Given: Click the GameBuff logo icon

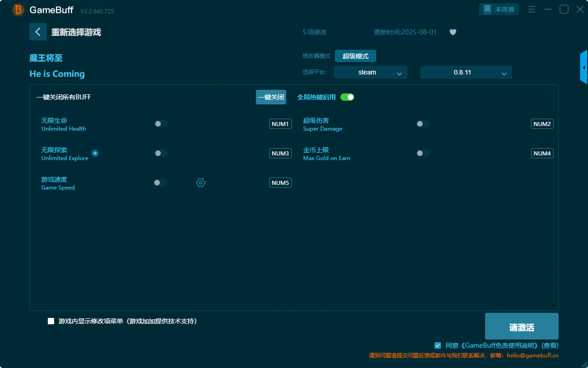Looking at the screenshot, I should (18, 10).
